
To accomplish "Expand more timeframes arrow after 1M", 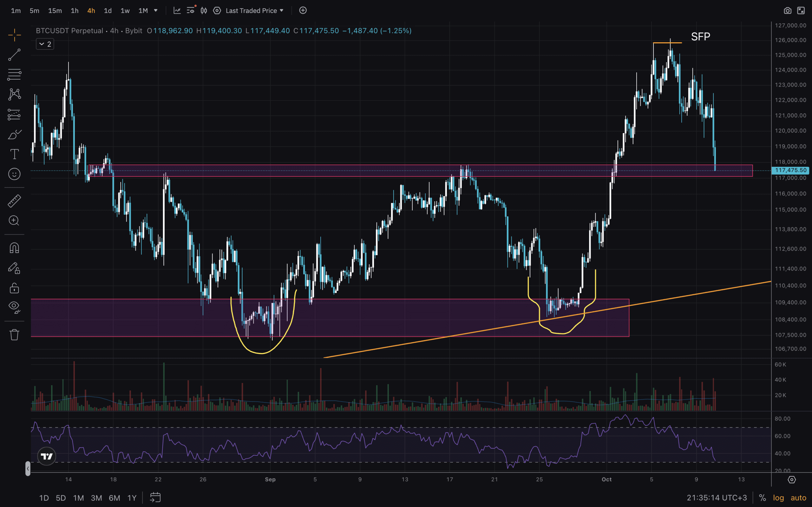I will (156, 11).
